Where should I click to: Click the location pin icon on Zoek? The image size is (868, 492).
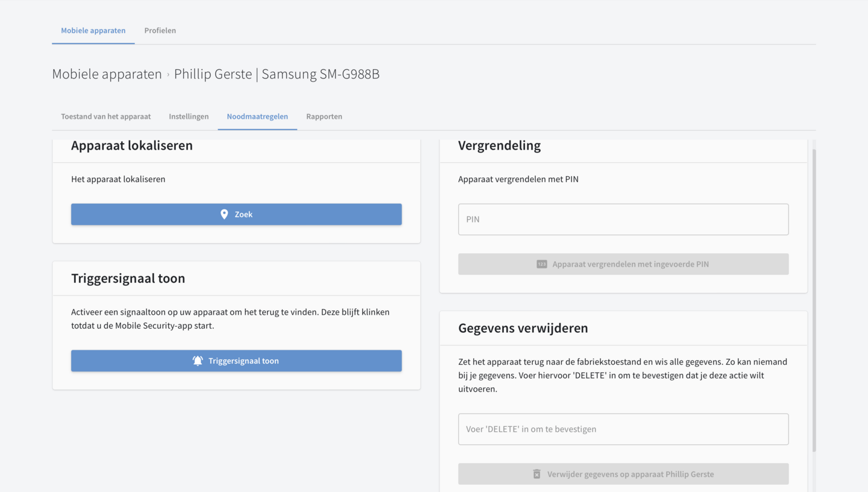point(224,214)
